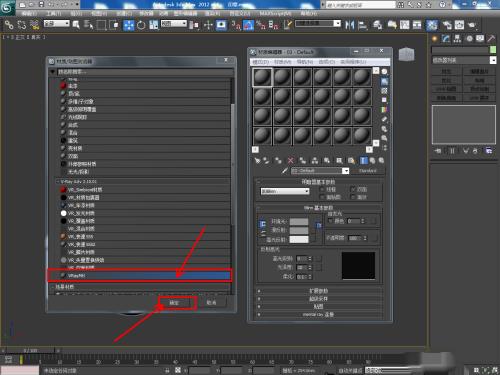This screenshot has width=500, height=375.
Task: Toggle the 3D Snaps button
Action: (x=236, y=25)
